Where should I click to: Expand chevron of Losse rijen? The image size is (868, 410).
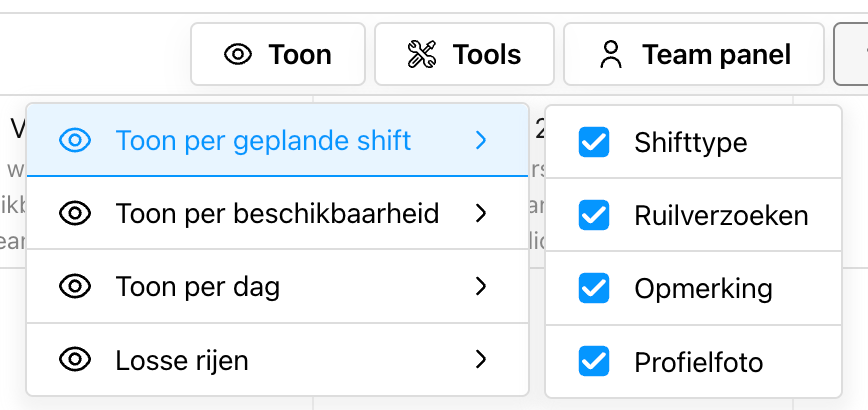tap(481, 360)
